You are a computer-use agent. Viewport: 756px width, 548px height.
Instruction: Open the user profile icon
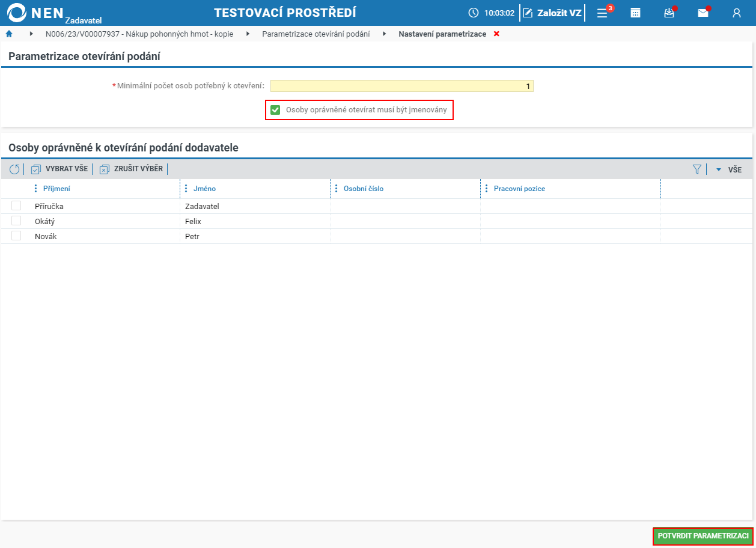[x=737, y=13]
